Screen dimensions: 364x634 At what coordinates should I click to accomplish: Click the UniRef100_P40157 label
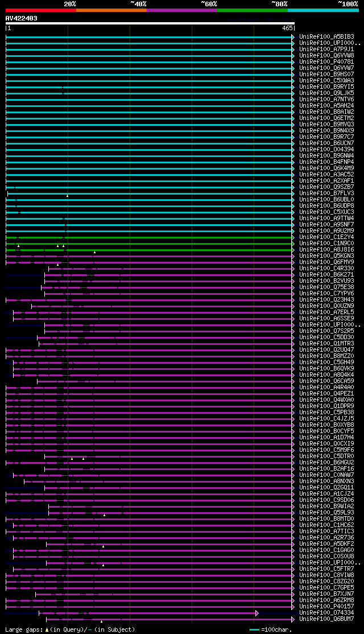pos(327,607)
